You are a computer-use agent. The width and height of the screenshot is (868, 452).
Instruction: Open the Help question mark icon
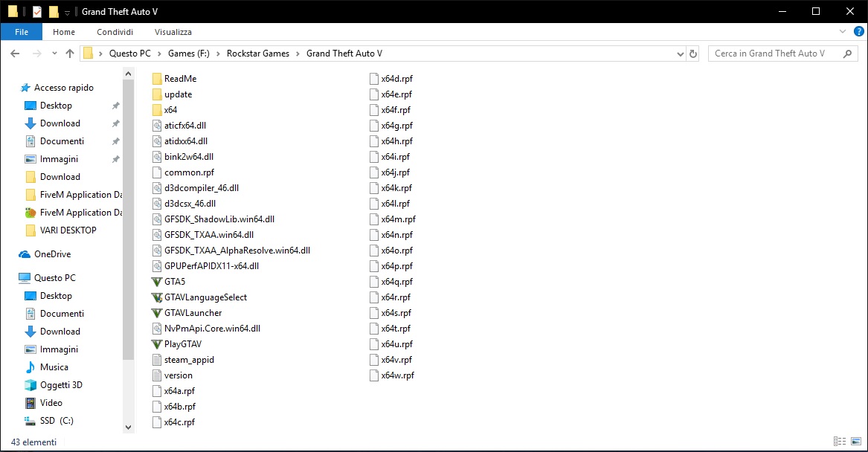(858, 31)
